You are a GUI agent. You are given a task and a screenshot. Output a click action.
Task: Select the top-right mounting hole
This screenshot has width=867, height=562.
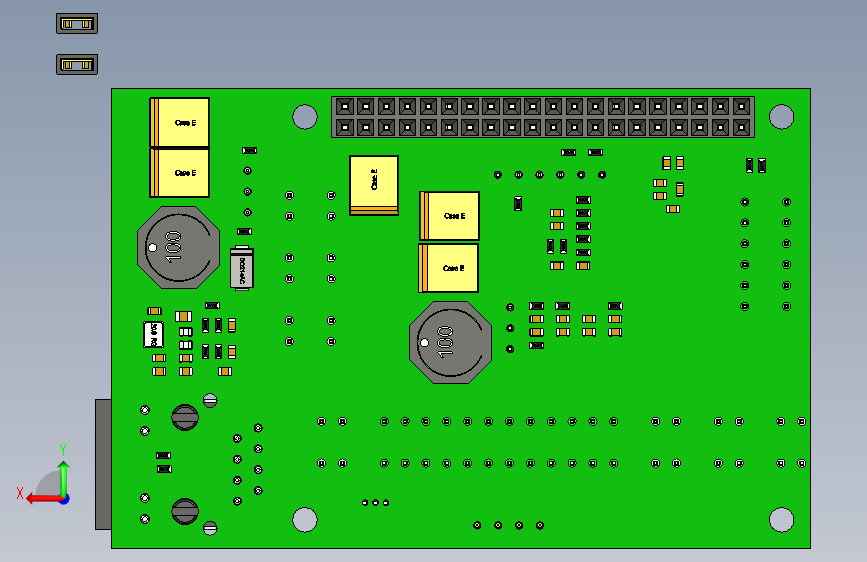(x=781, y=117)
